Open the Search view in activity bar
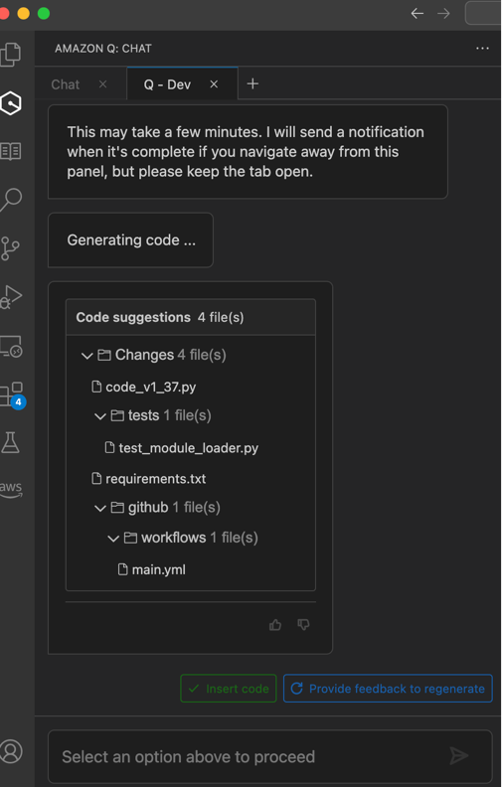This screenshot has height=791, width=504. point(11,200)
